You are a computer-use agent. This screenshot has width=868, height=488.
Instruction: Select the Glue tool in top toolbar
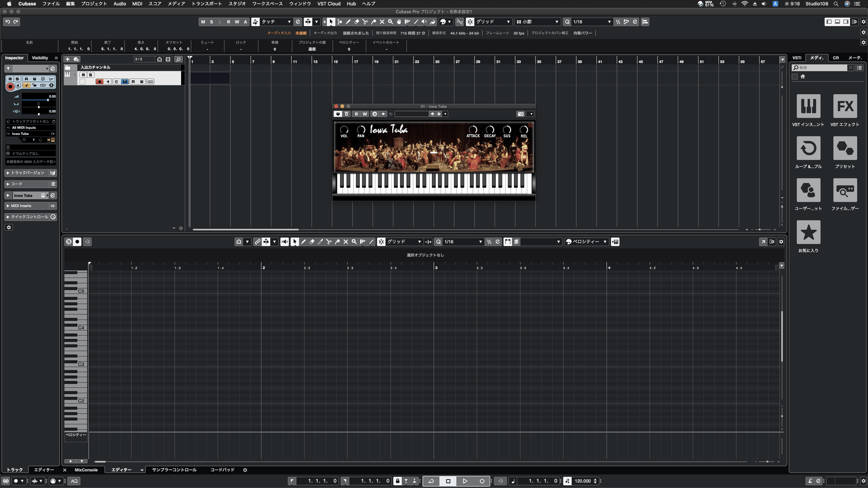pyautogui.click(x=374, y=22)
